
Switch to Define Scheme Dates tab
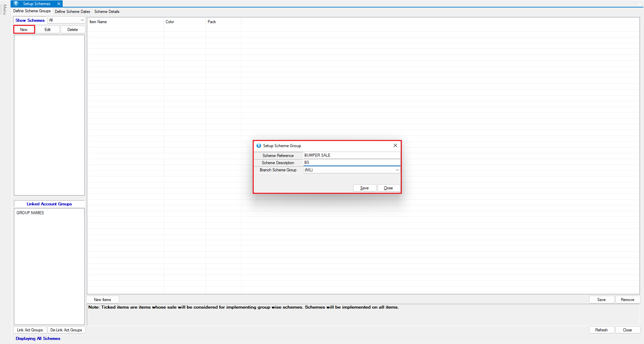pos(72,12)
